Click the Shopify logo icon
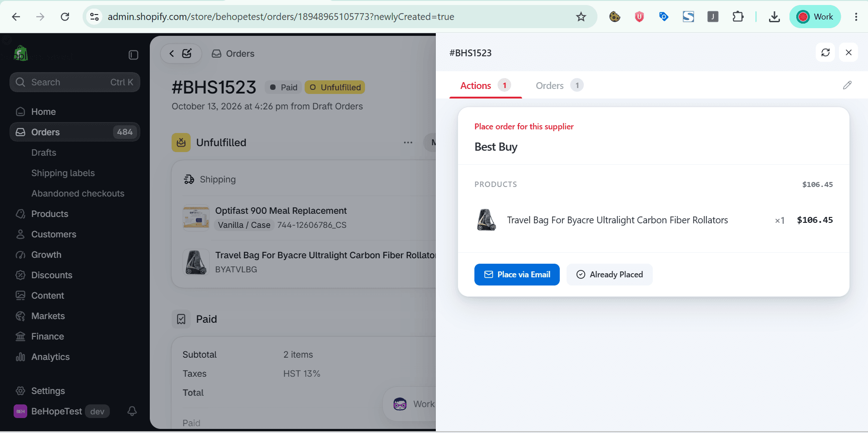The height and width of the screenshot is (433, 868). click(20, 54)
